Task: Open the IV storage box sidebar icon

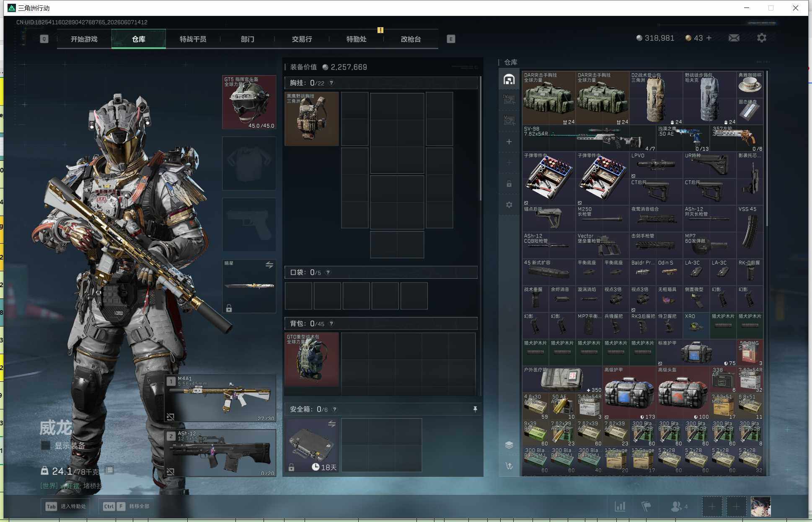Action: pyautogui.click(x=509, y=99)
